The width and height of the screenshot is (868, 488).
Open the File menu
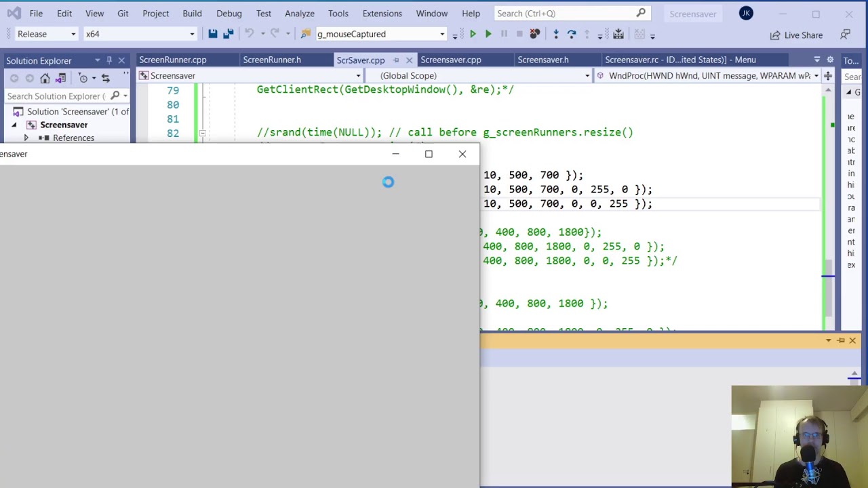coord(36,14)
